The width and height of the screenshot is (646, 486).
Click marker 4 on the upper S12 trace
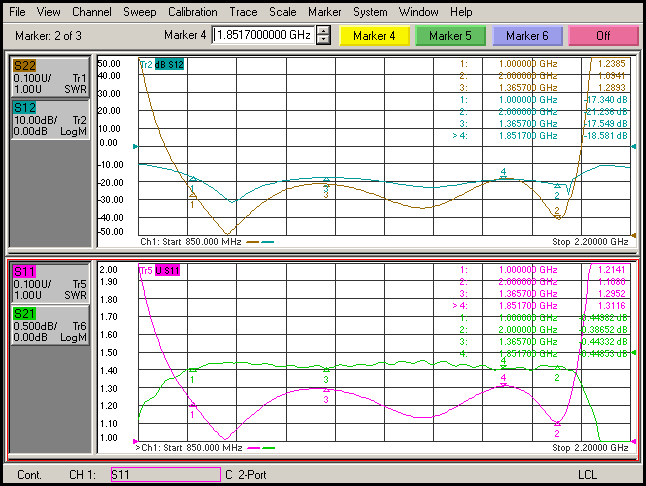503,177
